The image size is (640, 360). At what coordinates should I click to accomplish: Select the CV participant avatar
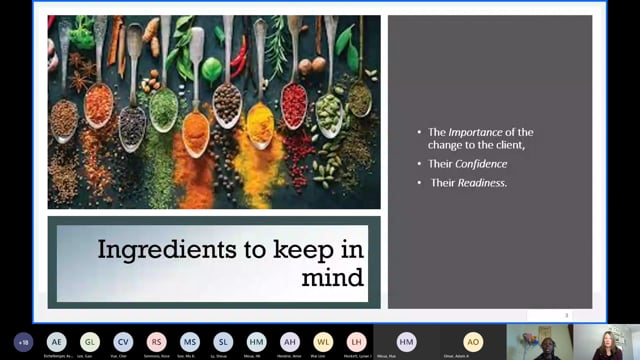[x=123, y=342]
